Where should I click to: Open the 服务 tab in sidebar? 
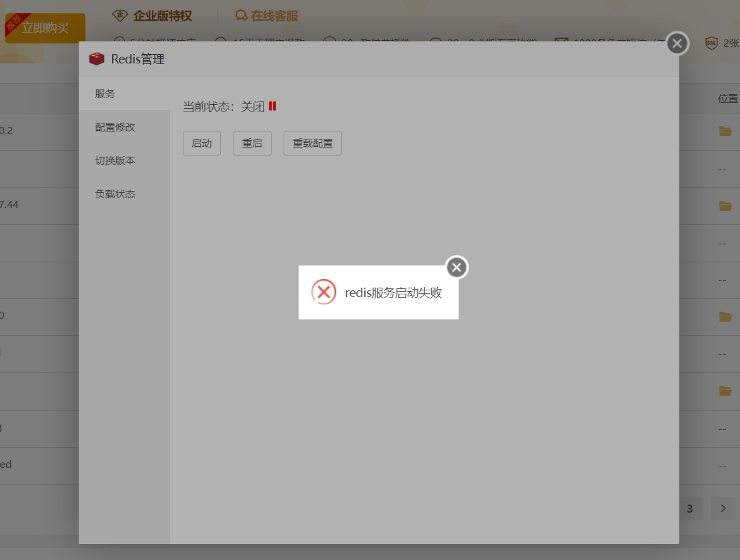pyautogui.click(x=125, y=93)
